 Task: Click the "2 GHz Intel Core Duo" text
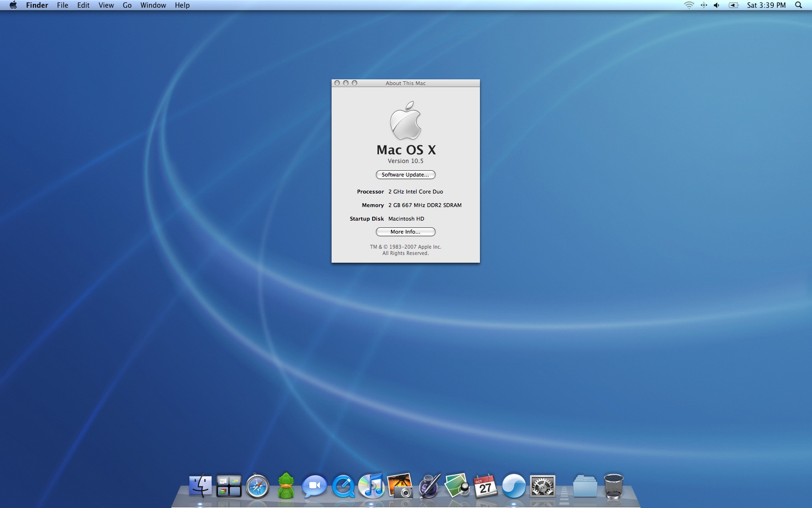(416, 192)
